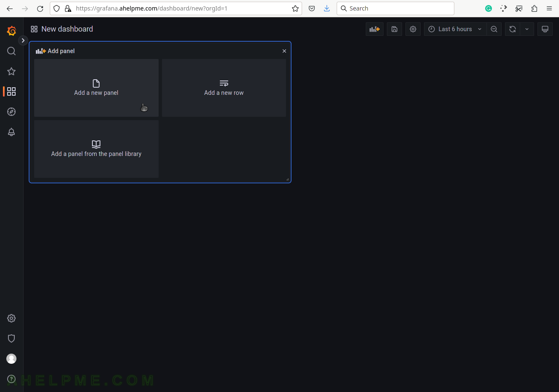Screen dimensions: 559x392
Task: Click the Pocket save icon
Action: 312,8
